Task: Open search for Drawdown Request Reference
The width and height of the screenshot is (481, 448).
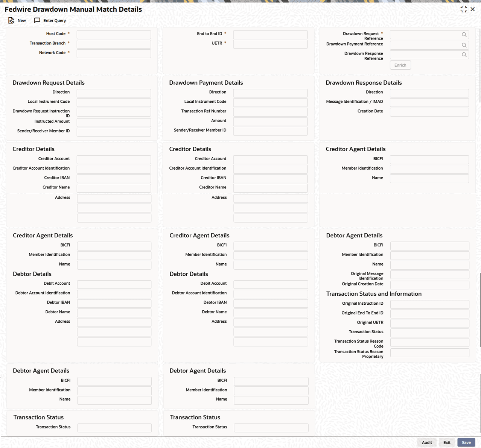Action: coord(464,35)
